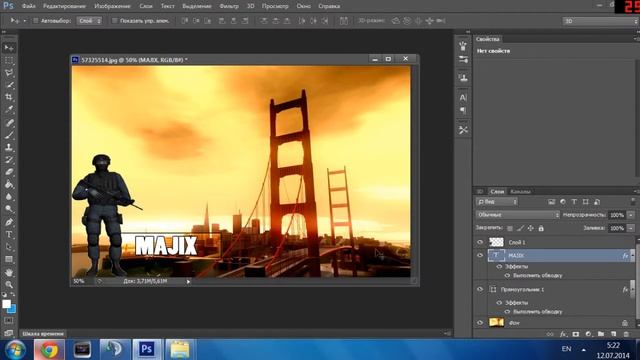Select the Rectangular Marquee tool
Image resolution: width=640 pixels, height=360 pixels.
[9, 60]
